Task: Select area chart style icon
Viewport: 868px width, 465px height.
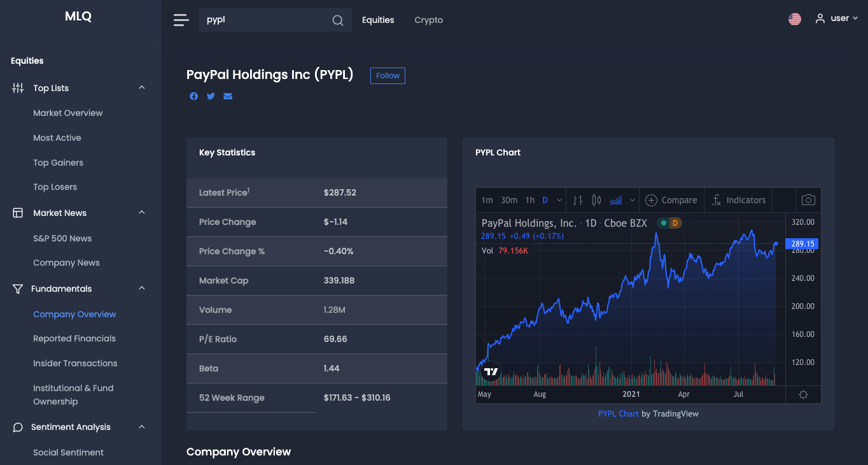Action: click(x=616, y=200)
